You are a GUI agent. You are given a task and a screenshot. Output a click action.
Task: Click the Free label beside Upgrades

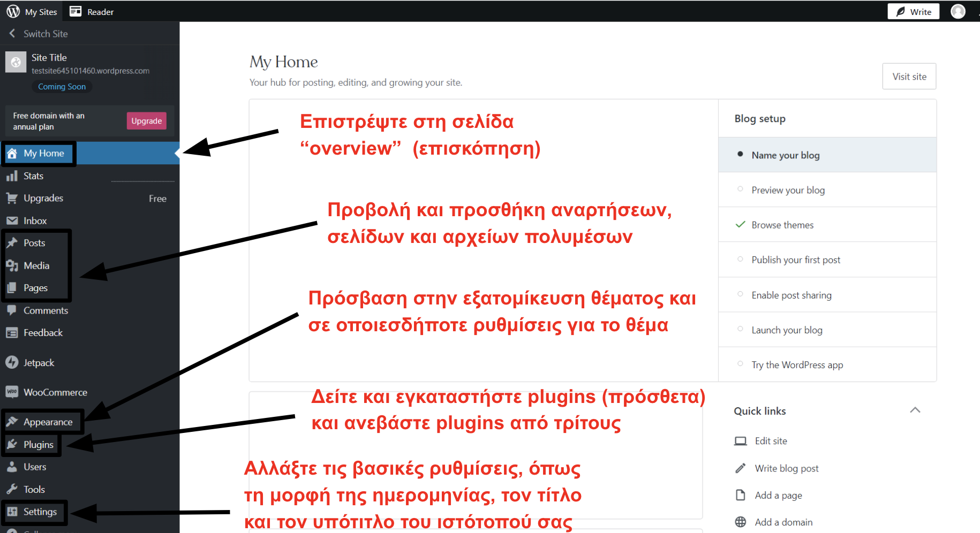click(157, 199)
